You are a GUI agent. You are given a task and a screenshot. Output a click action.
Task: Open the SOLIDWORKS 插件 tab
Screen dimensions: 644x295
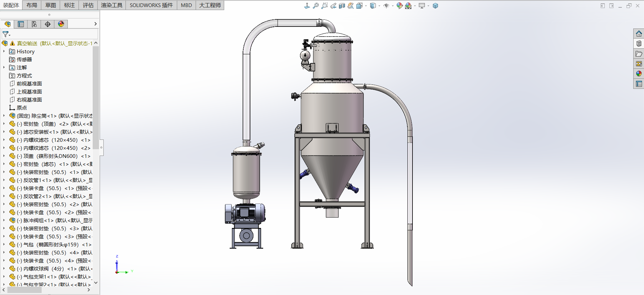pos(151,5)
